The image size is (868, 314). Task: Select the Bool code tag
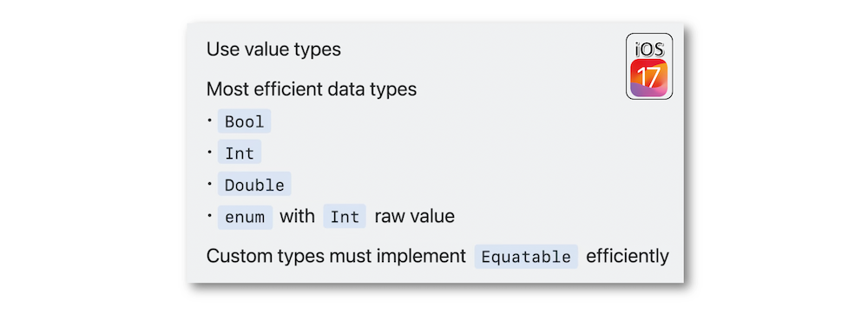click(244, 121)
